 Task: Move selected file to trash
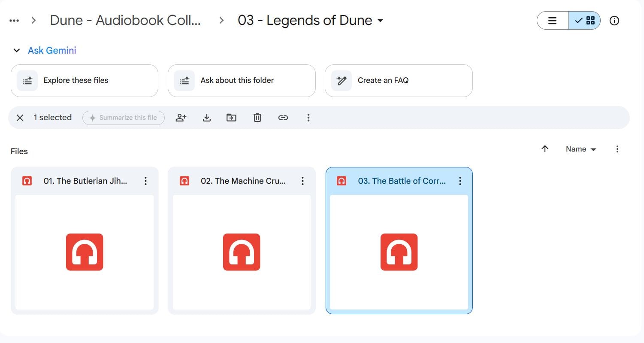[x=257, y=118]
